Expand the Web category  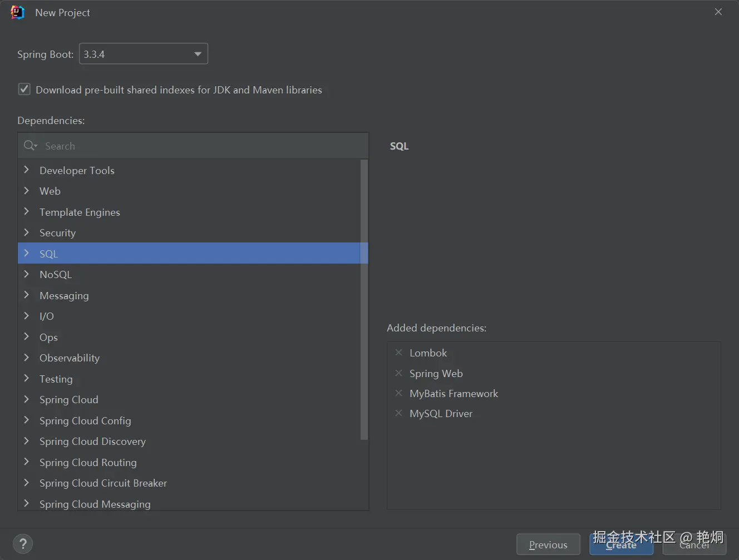pos(26,191)
